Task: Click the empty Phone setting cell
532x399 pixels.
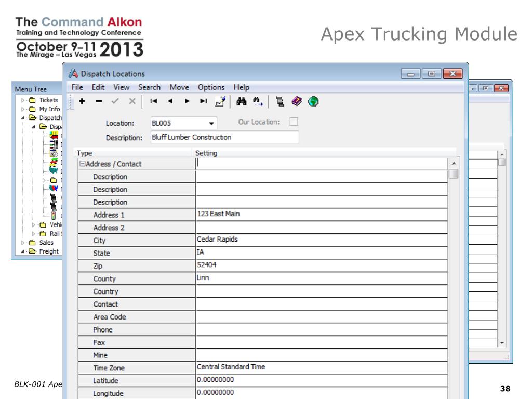Action: click(321, 329)
